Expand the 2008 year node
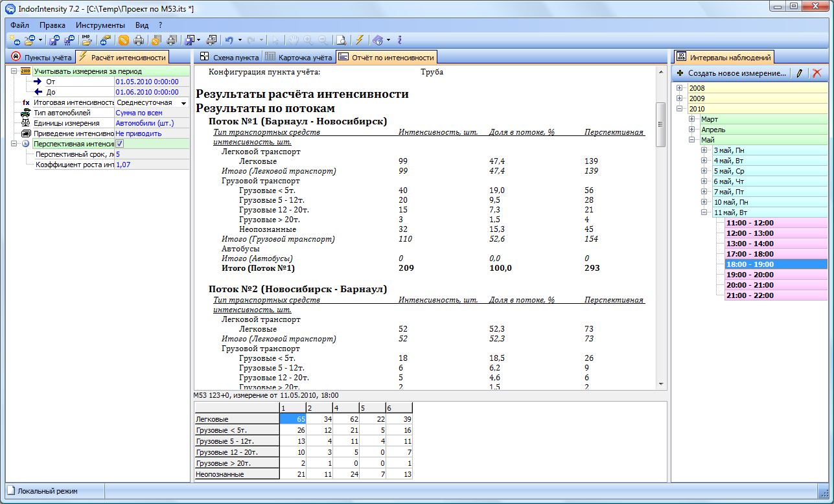 coord(680,88)
